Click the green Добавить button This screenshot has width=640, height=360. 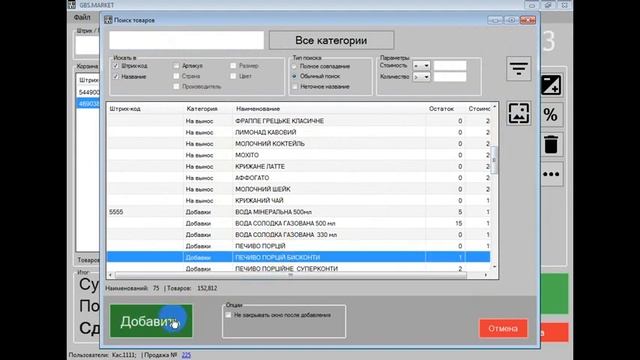[x=151, y=321]
